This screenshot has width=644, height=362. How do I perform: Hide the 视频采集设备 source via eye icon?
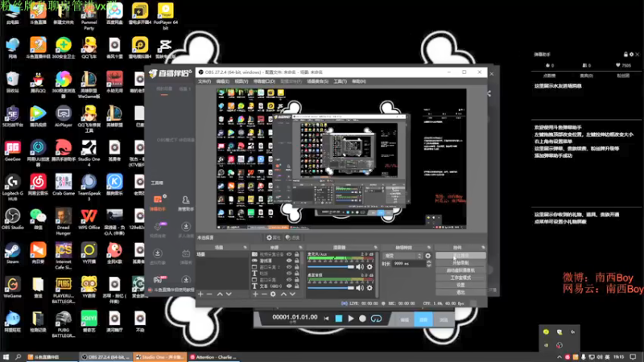(289, 254)
